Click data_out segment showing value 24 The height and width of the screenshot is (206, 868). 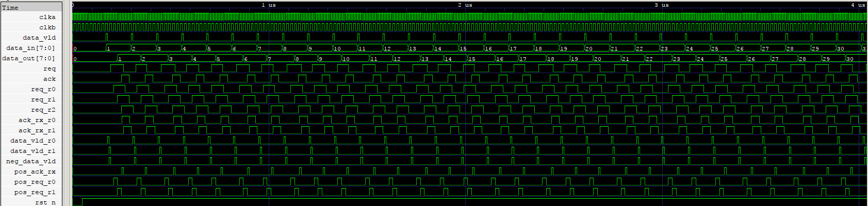coord(707,58)
